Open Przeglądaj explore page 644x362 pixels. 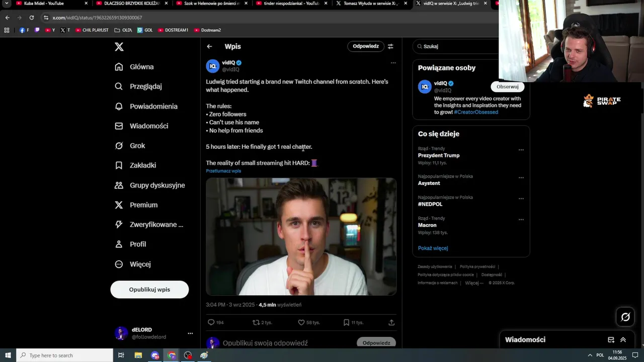click(138, 86)
